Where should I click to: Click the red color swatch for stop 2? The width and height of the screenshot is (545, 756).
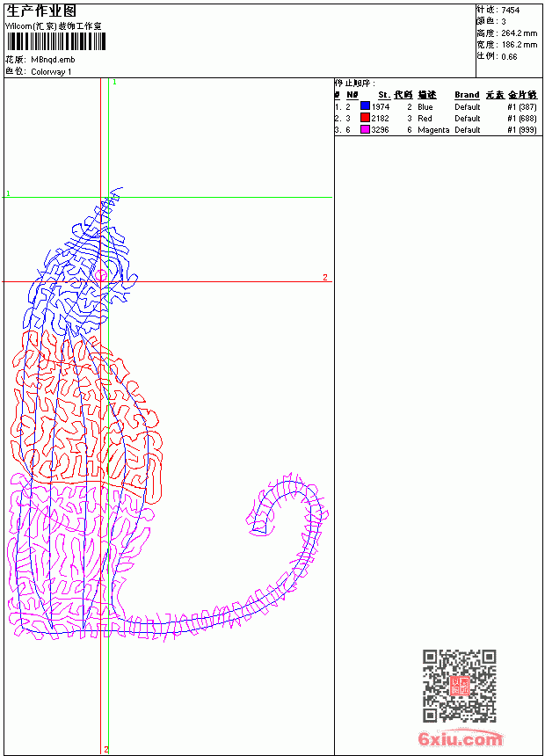(x=365, y=118)
